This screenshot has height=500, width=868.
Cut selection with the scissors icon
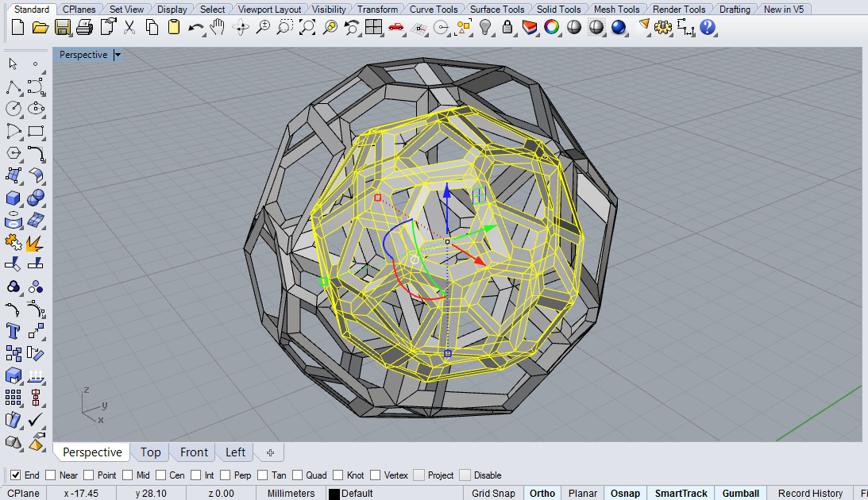coord(129,27)
